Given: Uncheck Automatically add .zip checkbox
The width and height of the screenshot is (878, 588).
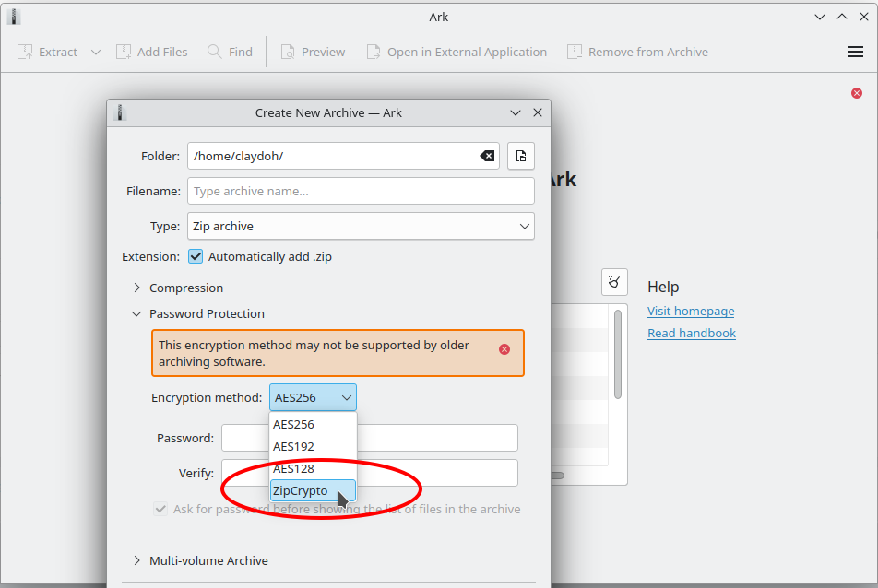Looking at the screenshot, I should [x=196, y=257].
